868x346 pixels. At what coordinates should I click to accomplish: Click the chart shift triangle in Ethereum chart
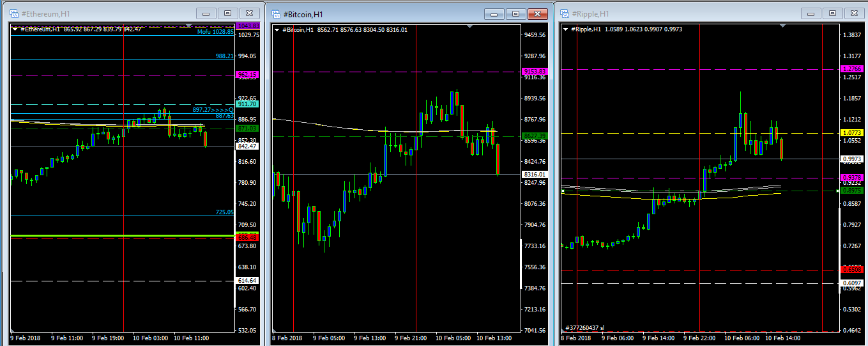pyautogui.click(x=187, y=26)
